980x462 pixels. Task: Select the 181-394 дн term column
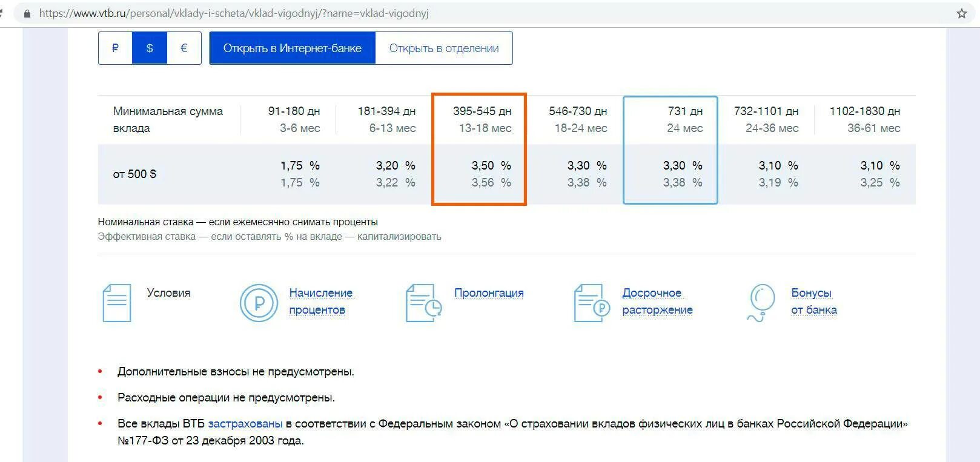(386, 119)
